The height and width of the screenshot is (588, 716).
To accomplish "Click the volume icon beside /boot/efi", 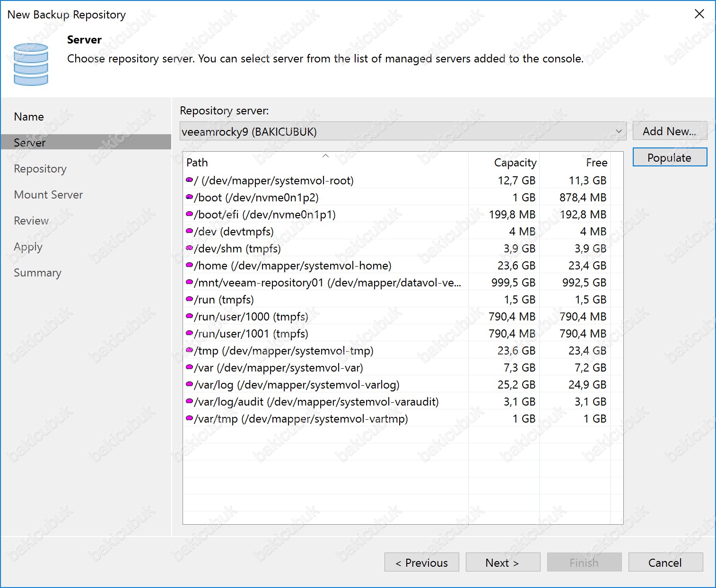I will 190,214.
